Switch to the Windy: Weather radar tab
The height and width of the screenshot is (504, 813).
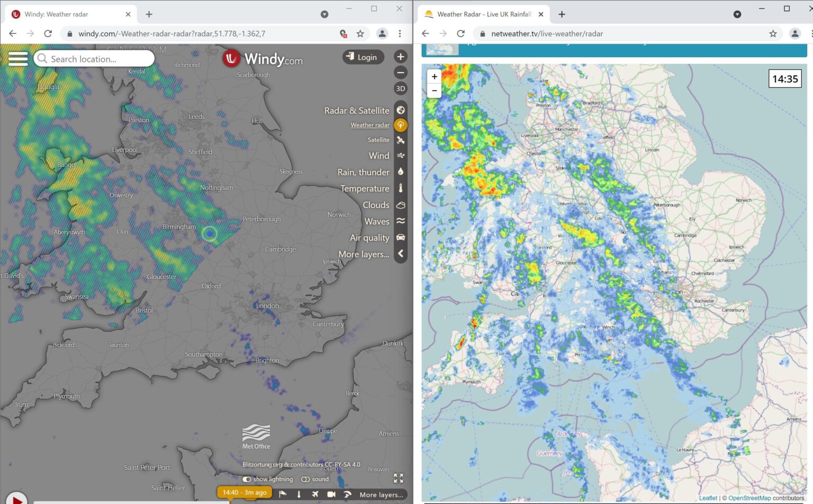tap(69, 14)
